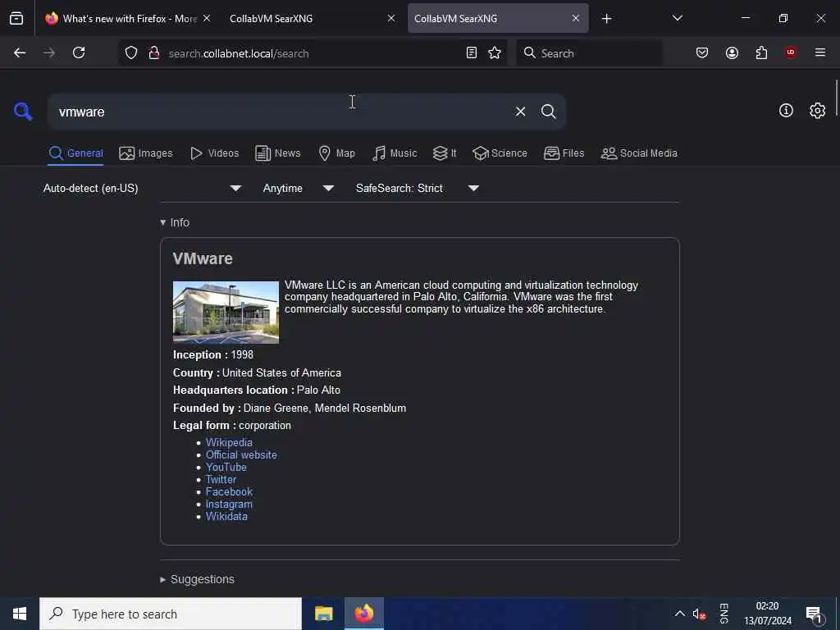The width and height of the screenshot is (840, 630).
Task: Select It search category
Action: click(x=445, y=153)
